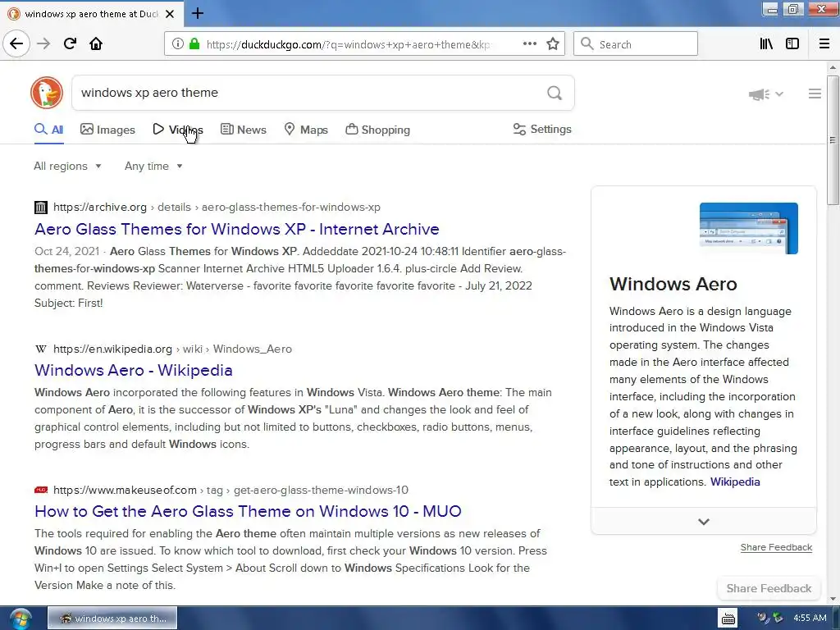Click the archive.org favicon
Image resolution: width=840 pixels, height=630 pixels.
[41, 208]
